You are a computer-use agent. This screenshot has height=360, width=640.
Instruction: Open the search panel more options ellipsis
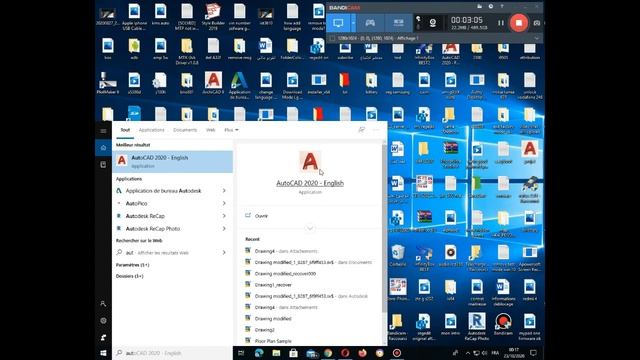tap(376, 130)
